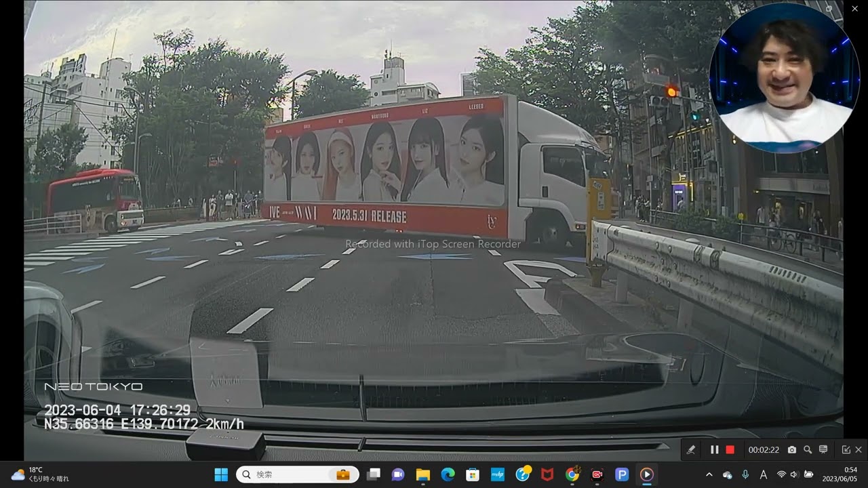Open the iTop Screen Recorder taskbar icon
The image size is (868, 488).
point(597,474)
